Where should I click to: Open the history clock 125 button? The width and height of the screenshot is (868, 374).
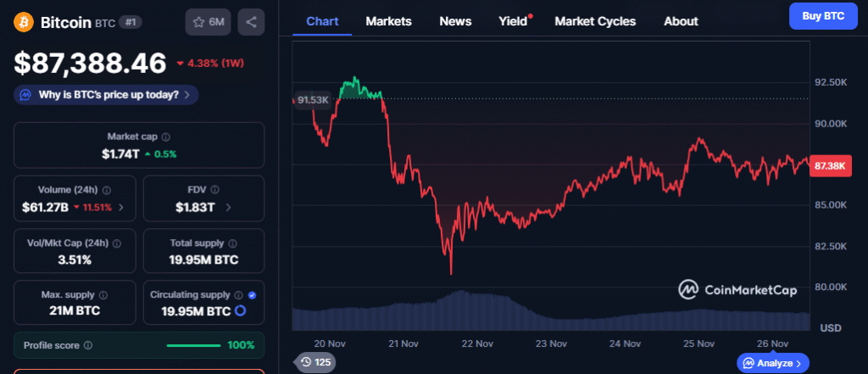(x=315, y=362)
